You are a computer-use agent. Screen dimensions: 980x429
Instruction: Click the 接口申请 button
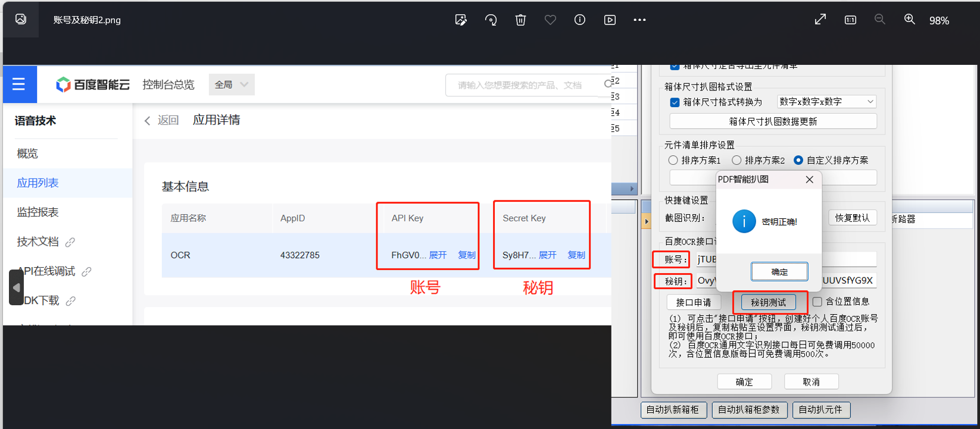tap(694, 302)
